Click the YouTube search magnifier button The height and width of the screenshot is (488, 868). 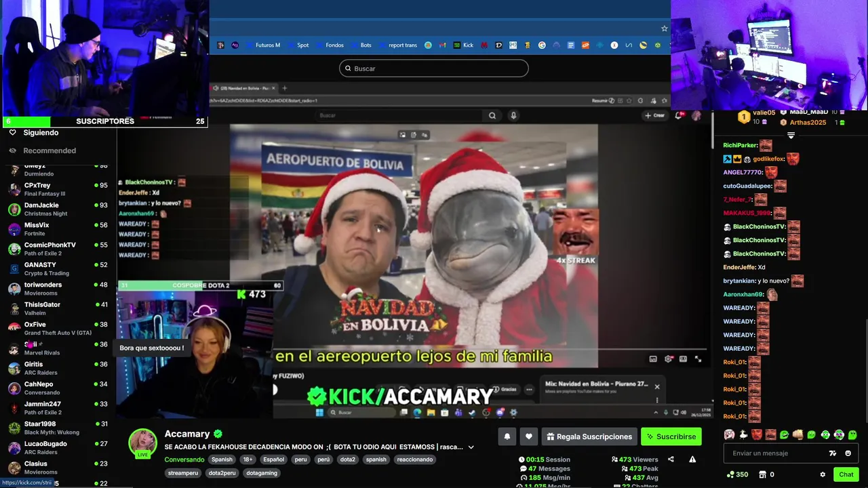pyautogui.click(x=492, y=115)
